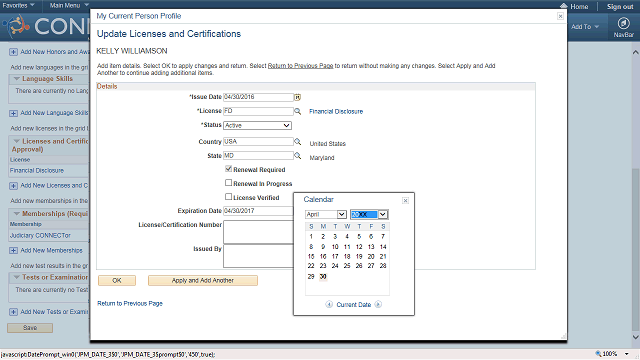
Task: Select day 24 in the Calendar
Action: pyautogui.click(x=335, y=266)
